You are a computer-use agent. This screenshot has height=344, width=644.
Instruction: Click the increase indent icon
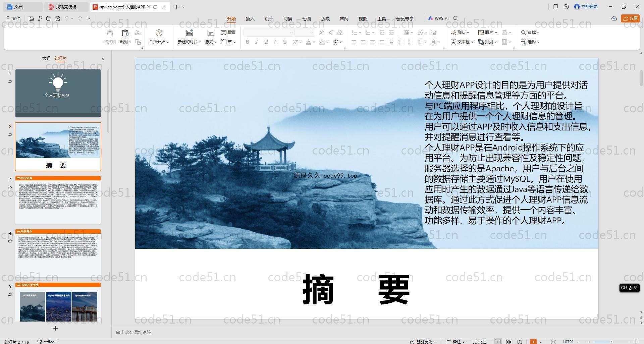pos(391,33)
